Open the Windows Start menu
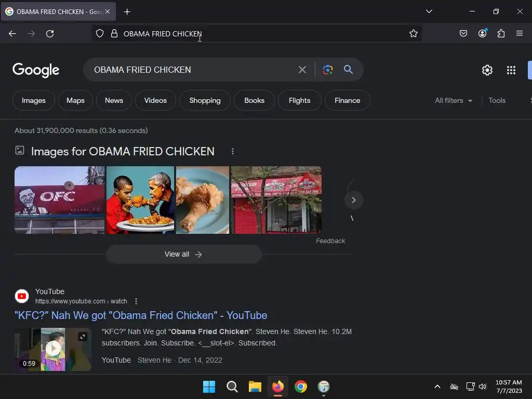This screenshot has width=532, height=399. [209, 387]
